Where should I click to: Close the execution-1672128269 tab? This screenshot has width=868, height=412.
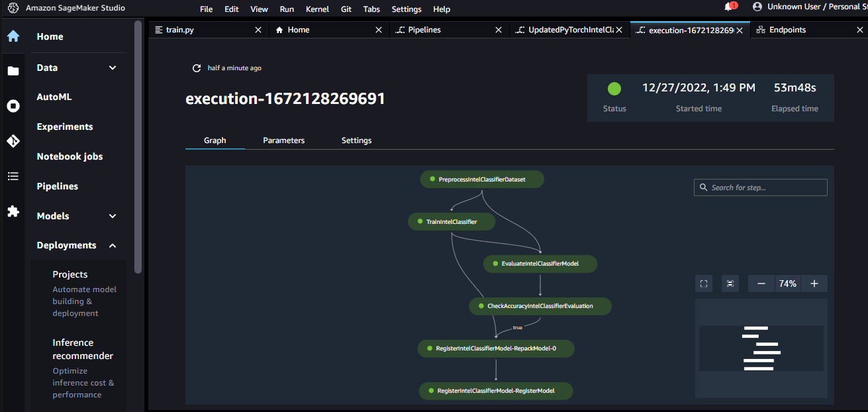[x=740, y=30]
